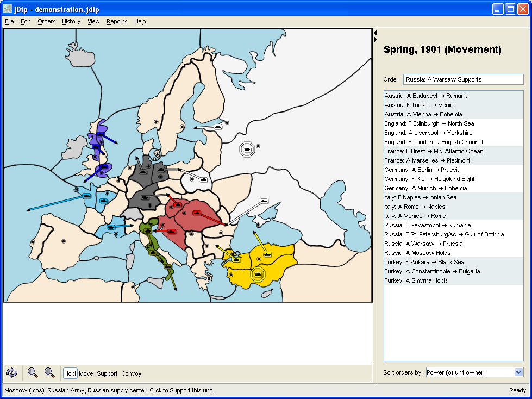Switch to Support order mode
The image size is (532, 399).
[x=107, y=373]
